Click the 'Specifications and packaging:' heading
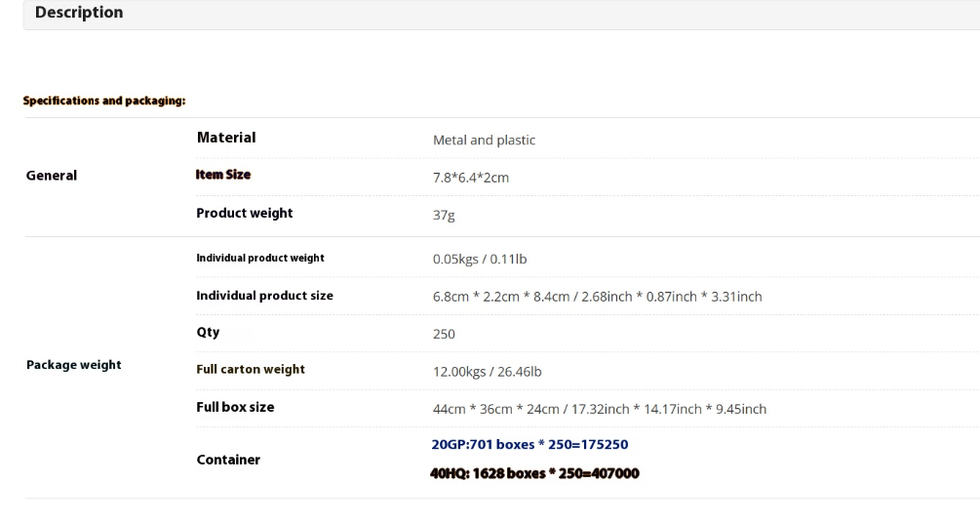Viewport: 980px width, 524px height. (x=104, y=101)
